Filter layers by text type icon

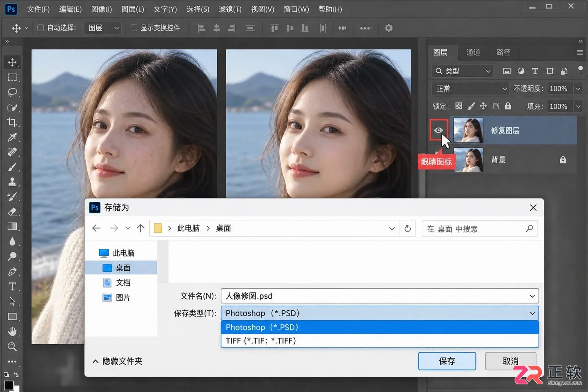[x=535, y=71]
